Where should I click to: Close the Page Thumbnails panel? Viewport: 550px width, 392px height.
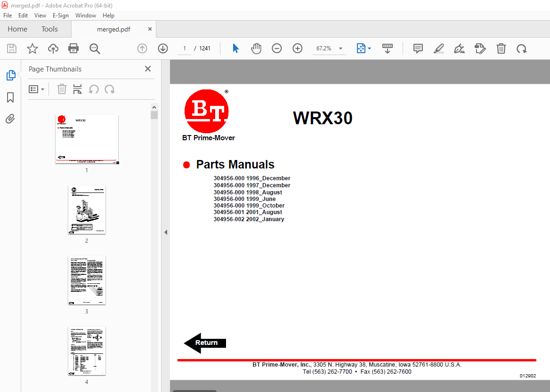148,69
